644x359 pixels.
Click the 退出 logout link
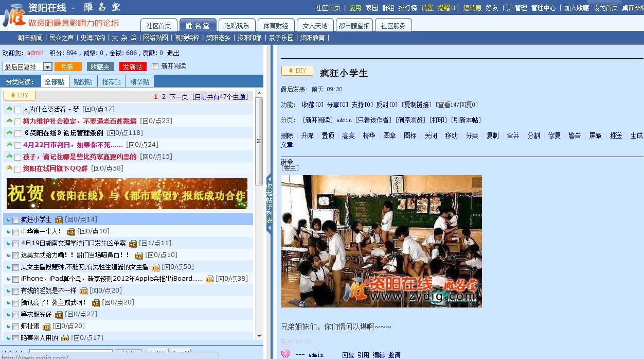(x=173, y=53)
